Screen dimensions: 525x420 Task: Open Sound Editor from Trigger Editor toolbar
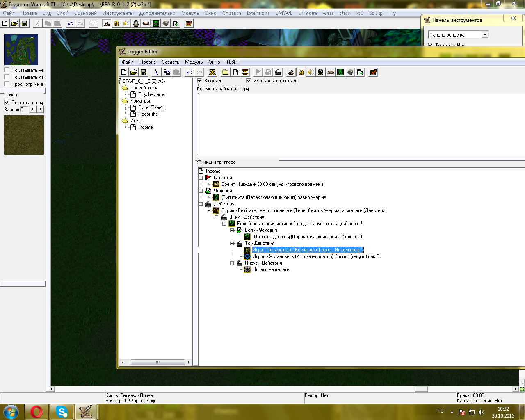pyautogui.click(x=311, y=72)
